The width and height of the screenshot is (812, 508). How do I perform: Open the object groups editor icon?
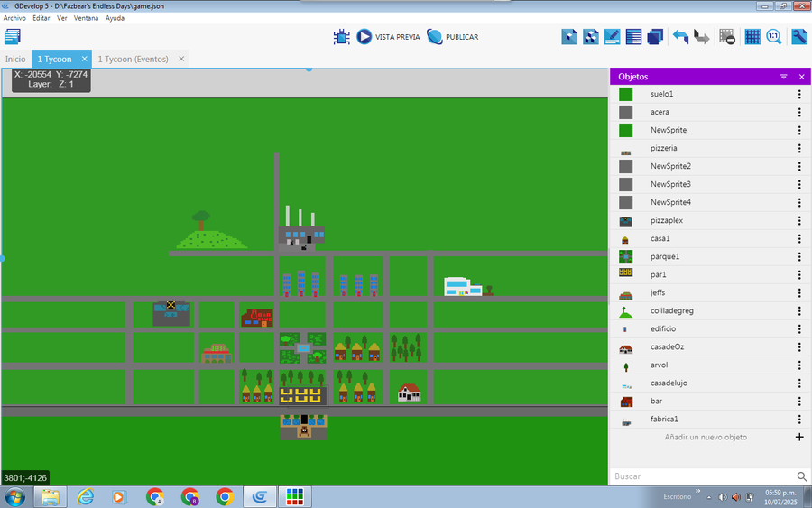[x=591, y=37]
